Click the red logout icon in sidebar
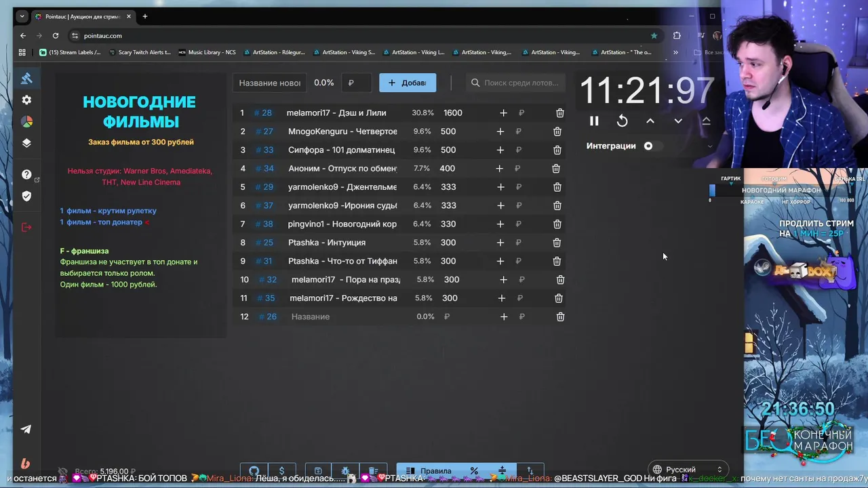This screenshot has height=488, width=868. [26, 227]
